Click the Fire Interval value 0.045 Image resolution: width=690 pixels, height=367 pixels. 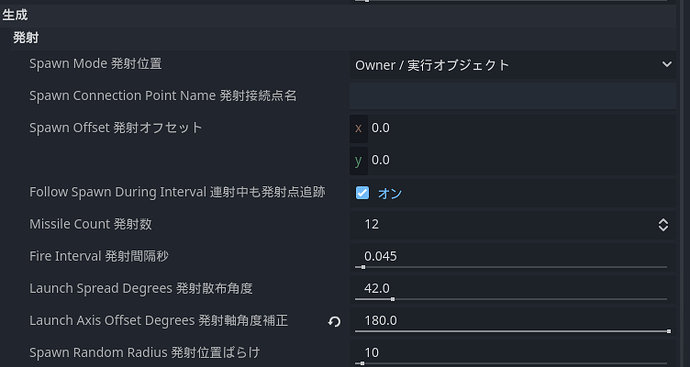(381, 256)
